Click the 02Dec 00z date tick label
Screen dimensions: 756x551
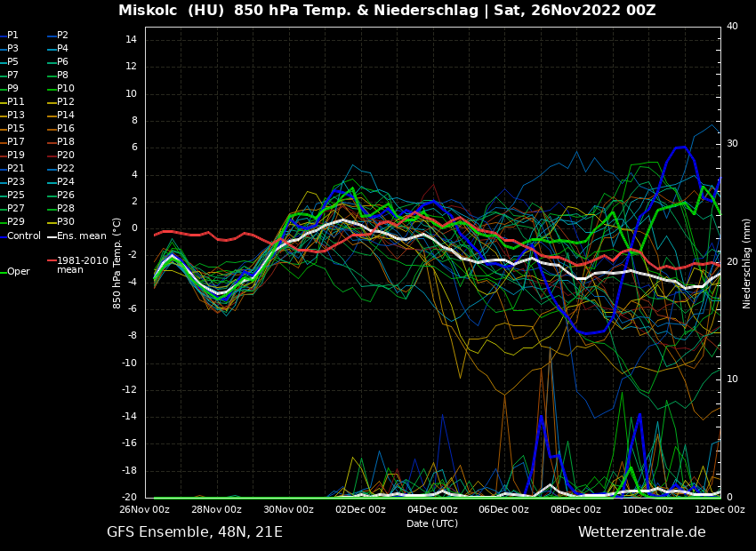360,510
